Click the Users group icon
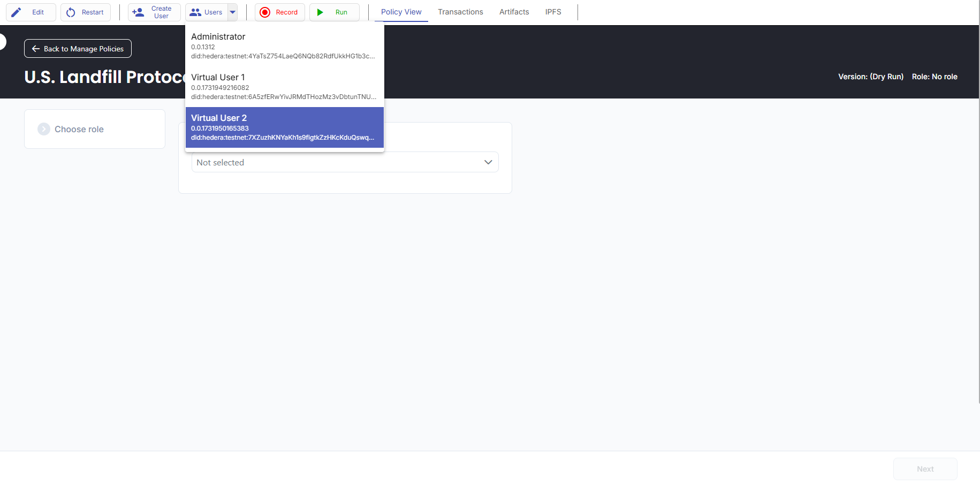The width and height of the screenshot is (980, 485). [x=195, y=12]
